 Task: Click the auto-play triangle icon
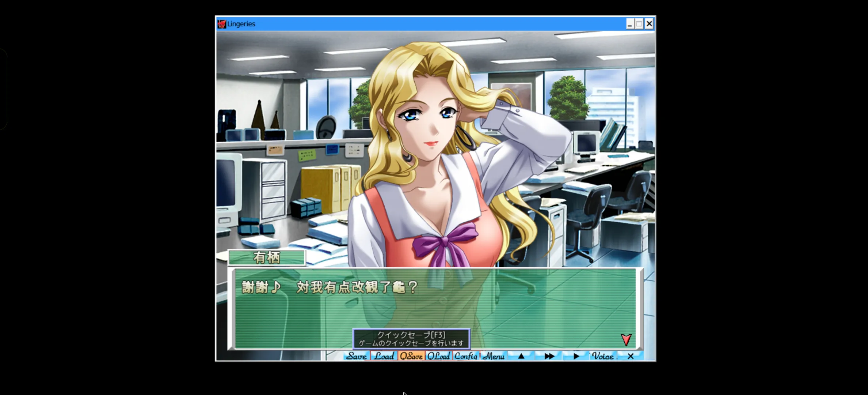576,356
